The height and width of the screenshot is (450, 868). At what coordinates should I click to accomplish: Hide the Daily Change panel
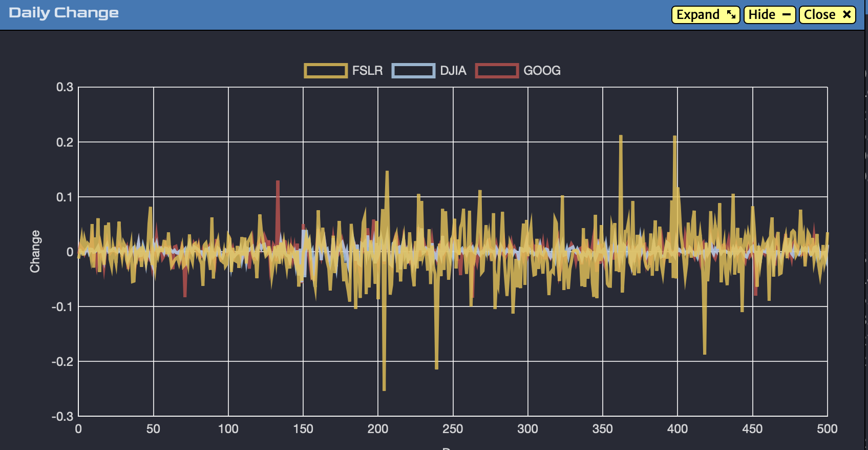tap(770, 15)
